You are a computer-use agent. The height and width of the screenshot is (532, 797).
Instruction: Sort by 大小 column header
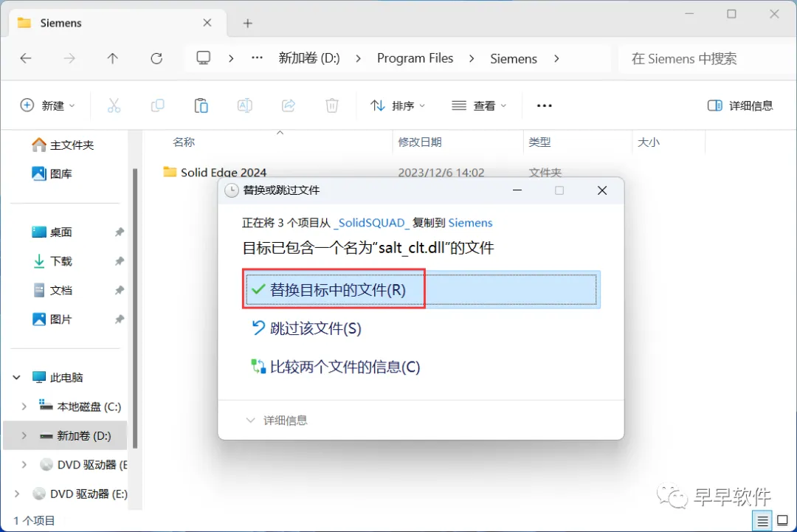649,142
